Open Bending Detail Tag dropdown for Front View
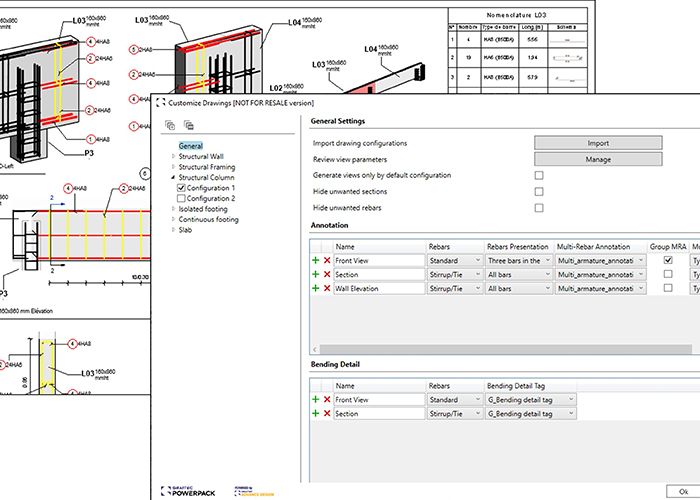 point(531,400)
